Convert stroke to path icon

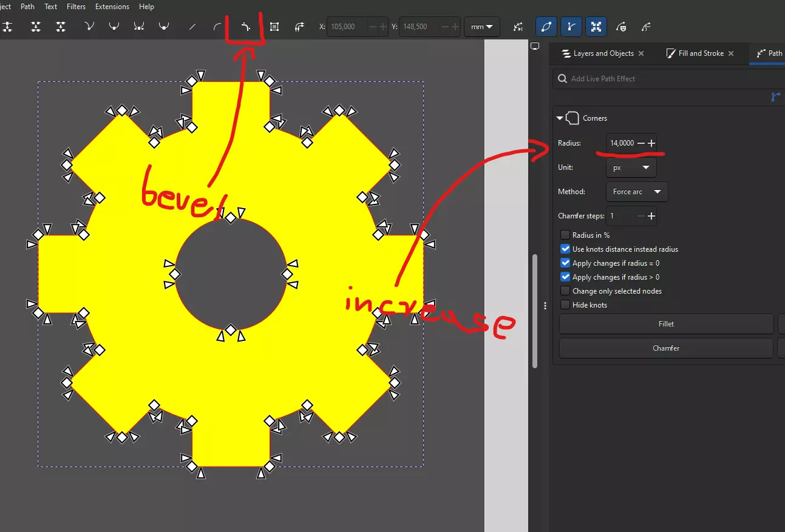pos(299,27)
